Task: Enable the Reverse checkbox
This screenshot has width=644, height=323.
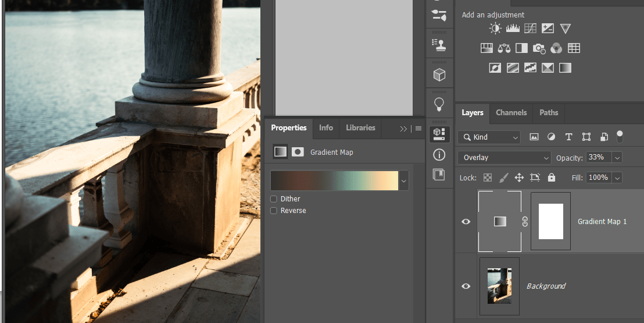Action: click(x=274, y=211)
